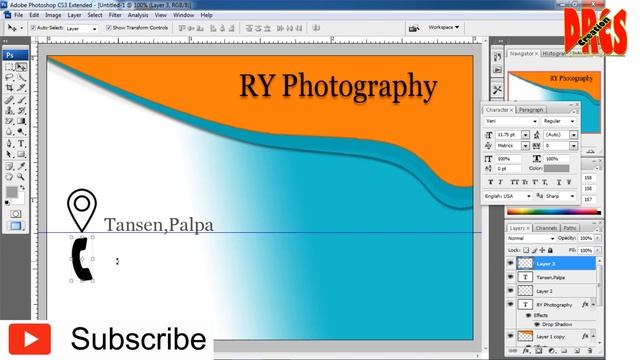Select the Magic Wand tool

click(21, 77)
